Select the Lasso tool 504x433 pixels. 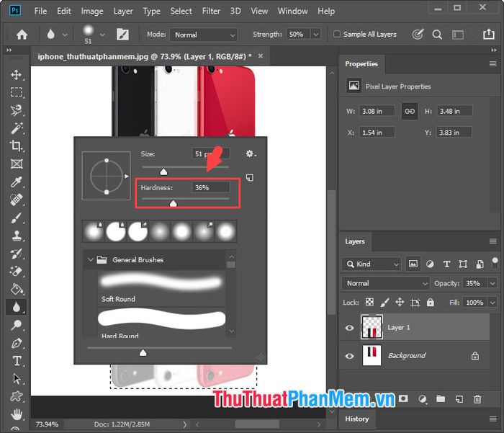click(16, 110)
